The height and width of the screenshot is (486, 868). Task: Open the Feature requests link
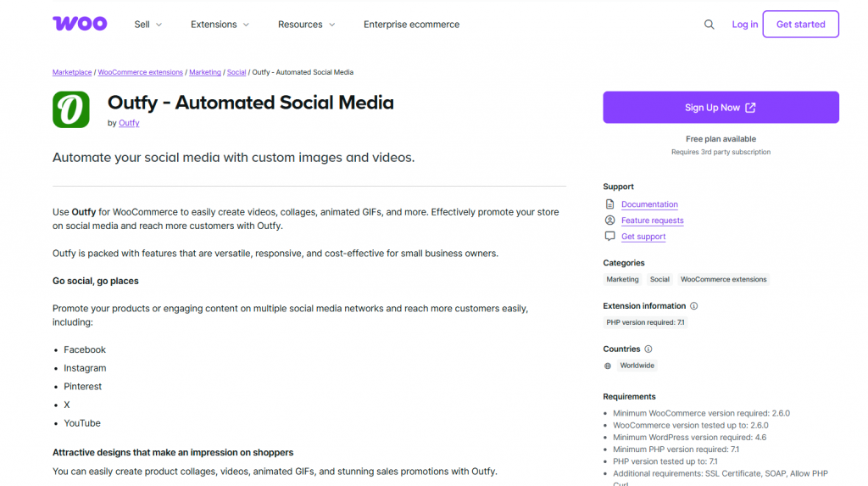point(652,220)
